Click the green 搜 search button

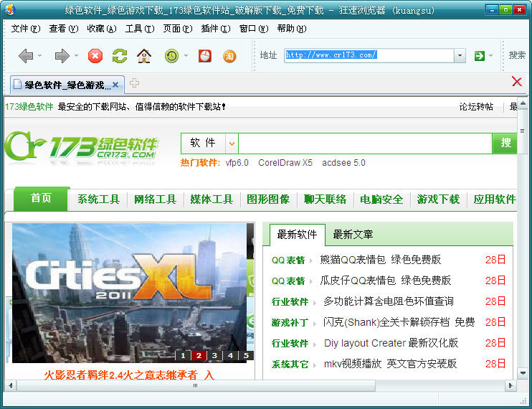(x=505, y=144)
